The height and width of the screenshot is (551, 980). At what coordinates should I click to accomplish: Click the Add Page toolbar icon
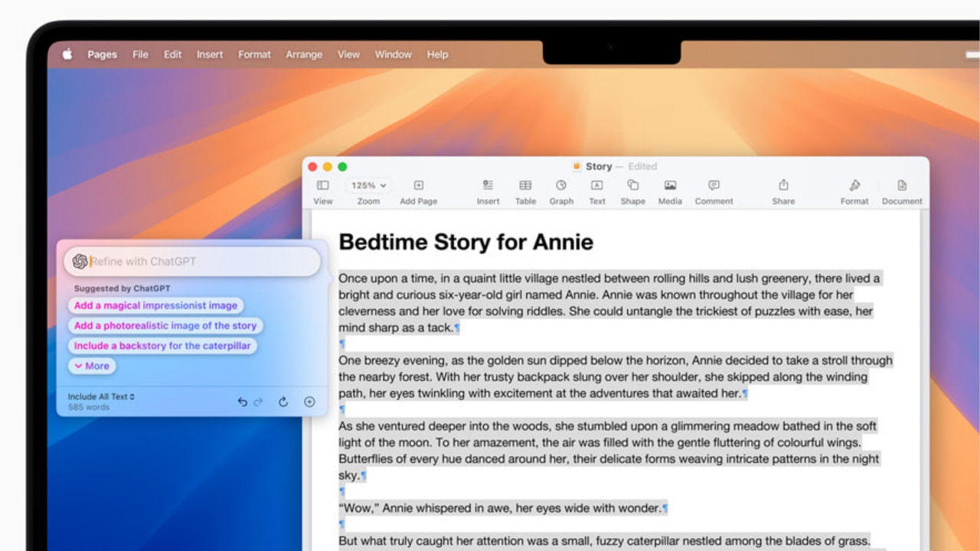[x=419, y=185]
